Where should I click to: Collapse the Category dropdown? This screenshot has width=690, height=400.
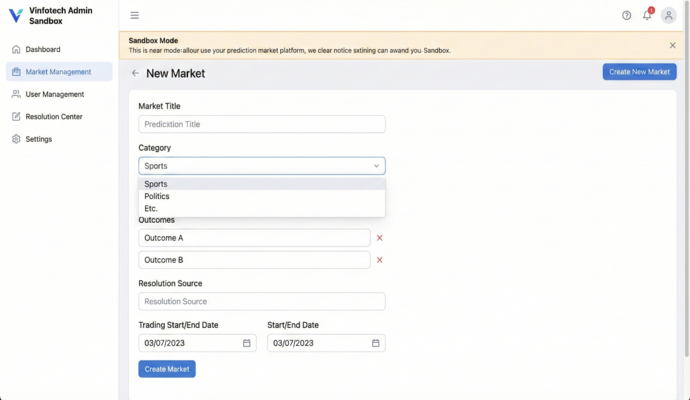point(376,166)
